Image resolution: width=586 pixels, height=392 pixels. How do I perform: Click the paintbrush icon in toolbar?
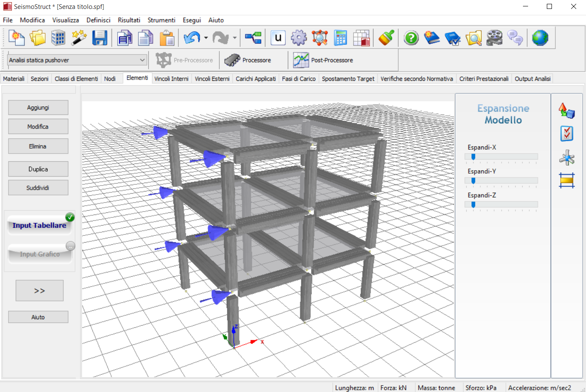click(x=386, y=38)
